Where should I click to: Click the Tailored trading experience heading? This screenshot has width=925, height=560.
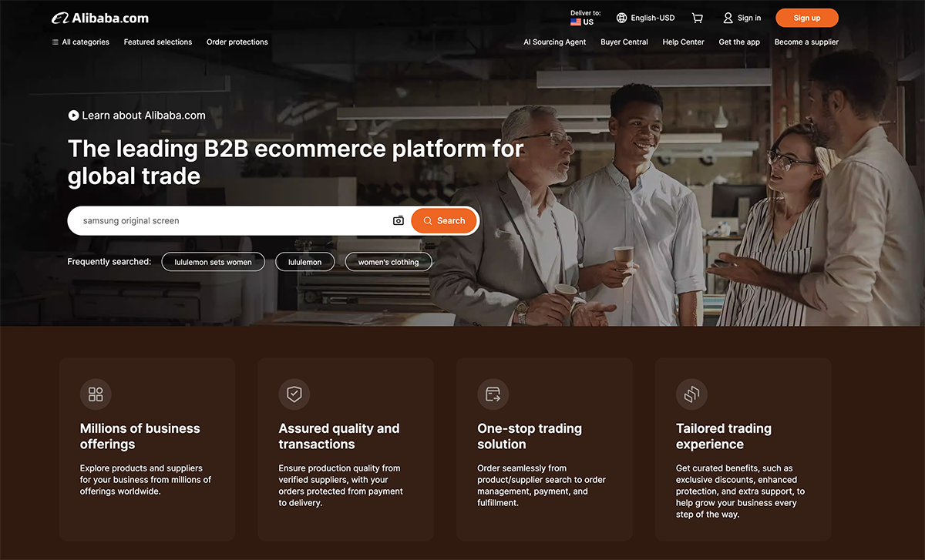click(x=724, y=436)
